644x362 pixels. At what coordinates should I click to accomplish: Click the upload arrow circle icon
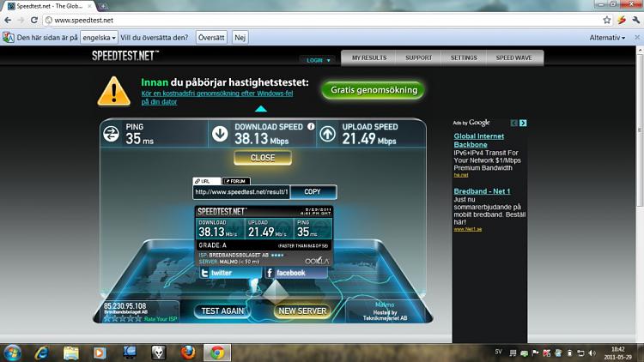(328, 134)
